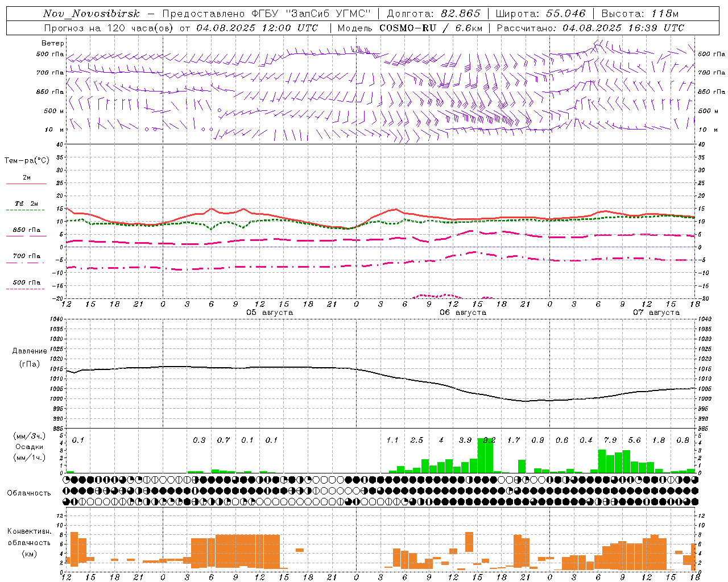Image resolution: width=728 pixels, height=582 pixels.
Task: Click the 07 августа date label
Action: [656, 313]
